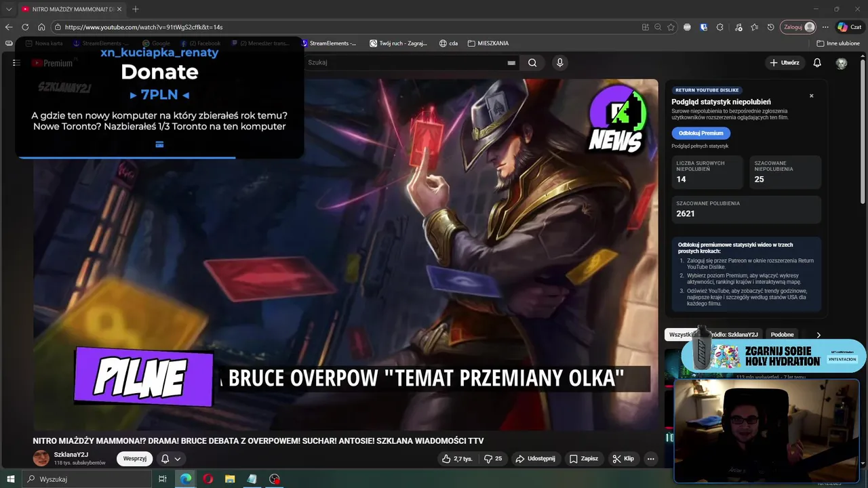Switch to Microsoft Edge on the taskbar
Image resolution: width=868 pixels, height=488 pixels.
(x=185, y=479)
